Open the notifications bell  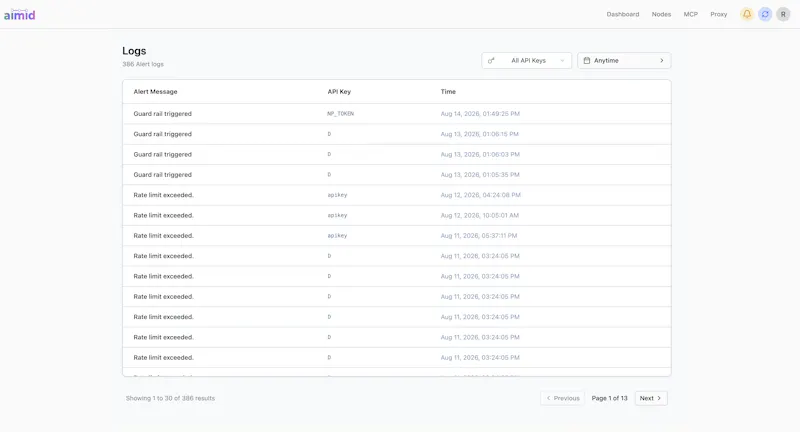point(746,14)
